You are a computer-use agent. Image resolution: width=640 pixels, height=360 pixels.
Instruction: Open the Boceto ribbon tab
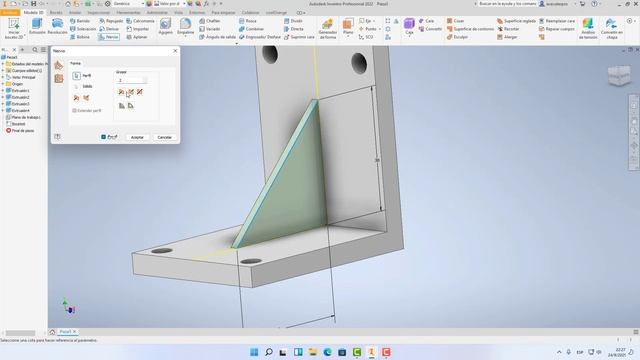click(56, 13)
